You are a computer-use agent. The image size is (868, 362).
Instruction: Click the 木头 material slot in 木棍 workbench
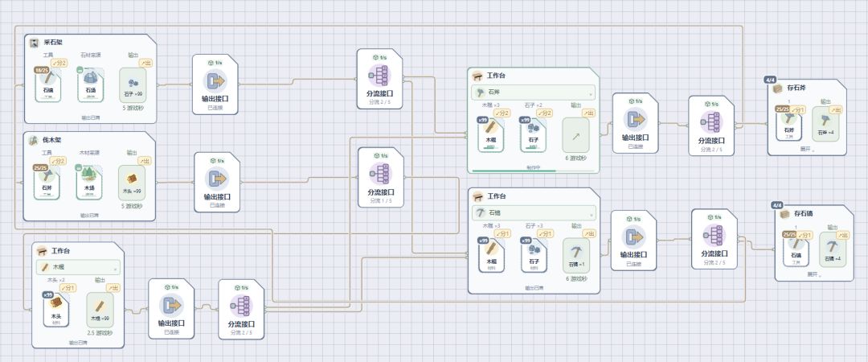pos(56,310)
